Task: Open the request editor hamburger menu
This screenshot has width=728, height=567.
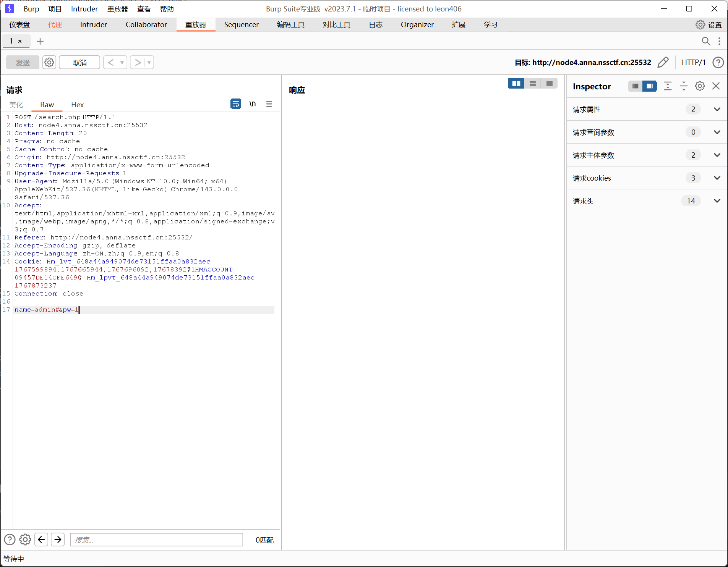Action: pos(269,104)
